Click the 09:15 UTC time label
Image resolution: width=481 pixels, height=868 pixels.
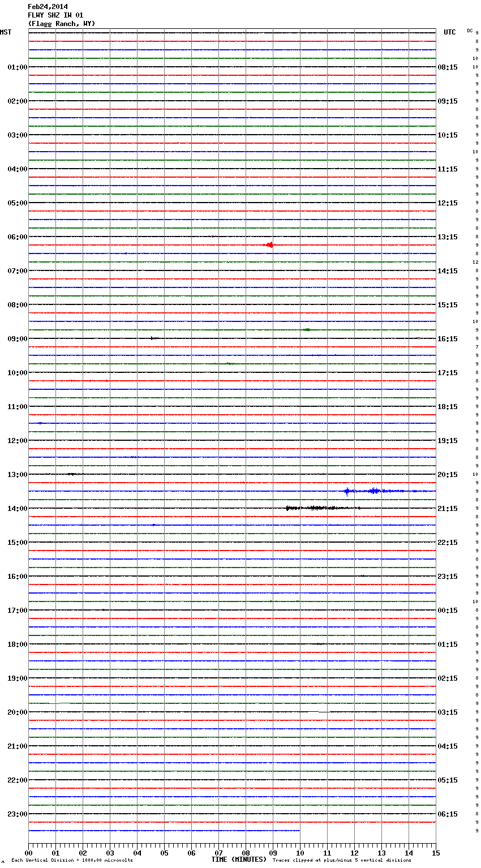(448, 101)
